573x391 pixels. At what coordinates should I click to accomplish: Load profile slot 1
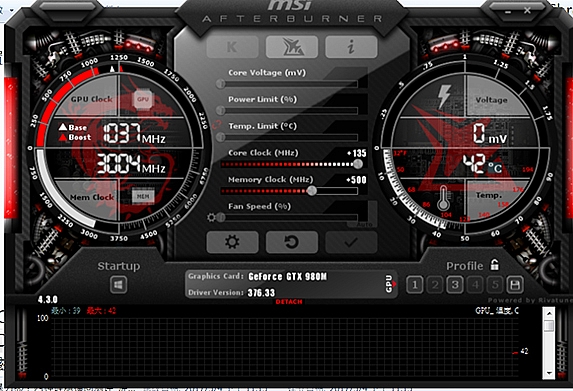coord(415,285)
